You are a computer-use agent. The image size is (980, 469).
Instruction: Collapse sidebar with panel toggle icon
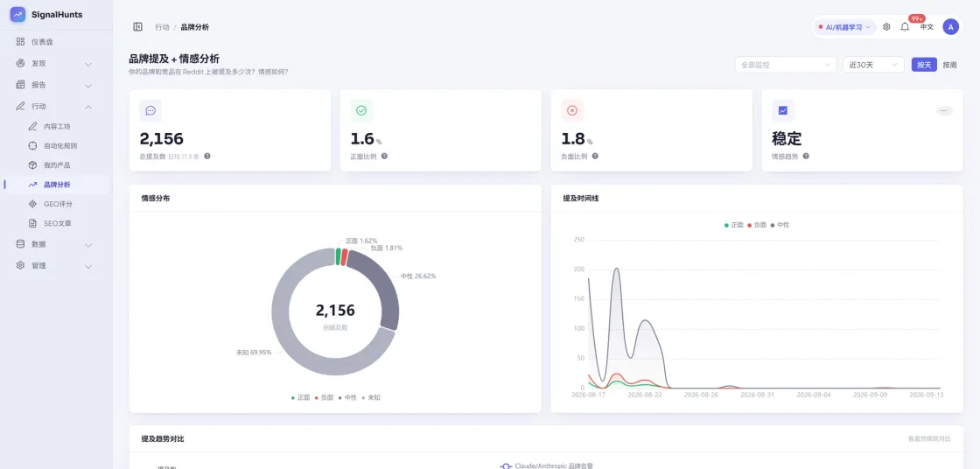point(137,27)
